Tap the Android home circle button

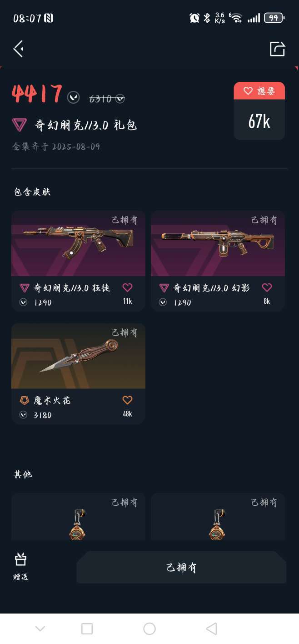tap(149, 629)
